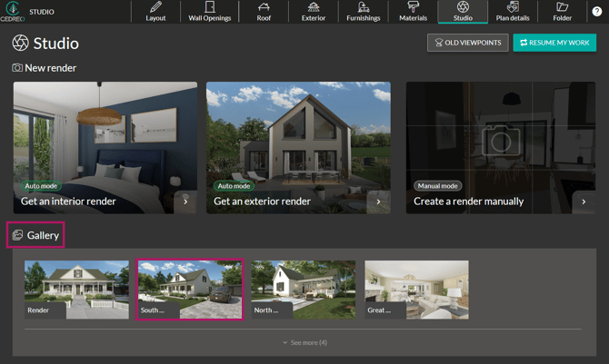Click the arrow on manual render card
Viewport: 609px width, 364px height.
pyautogui.click(x=584, y=202)
